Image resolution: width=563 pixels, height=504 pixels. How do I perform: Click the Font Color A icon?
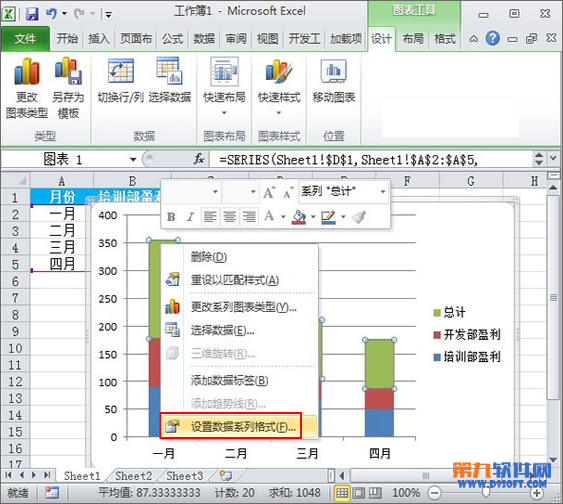(x=269, y=216)
